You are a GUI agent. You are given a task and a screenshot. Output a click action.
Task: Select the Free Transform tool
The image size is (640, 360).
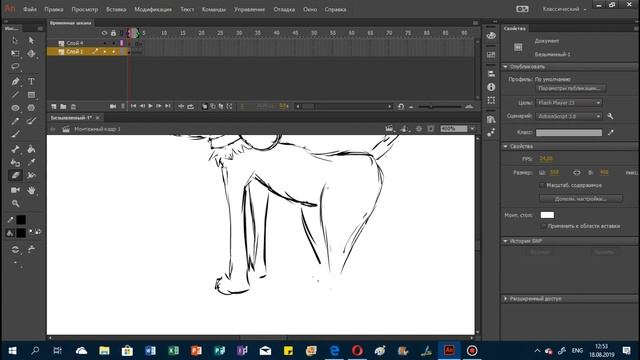click(x=15, y=53)
